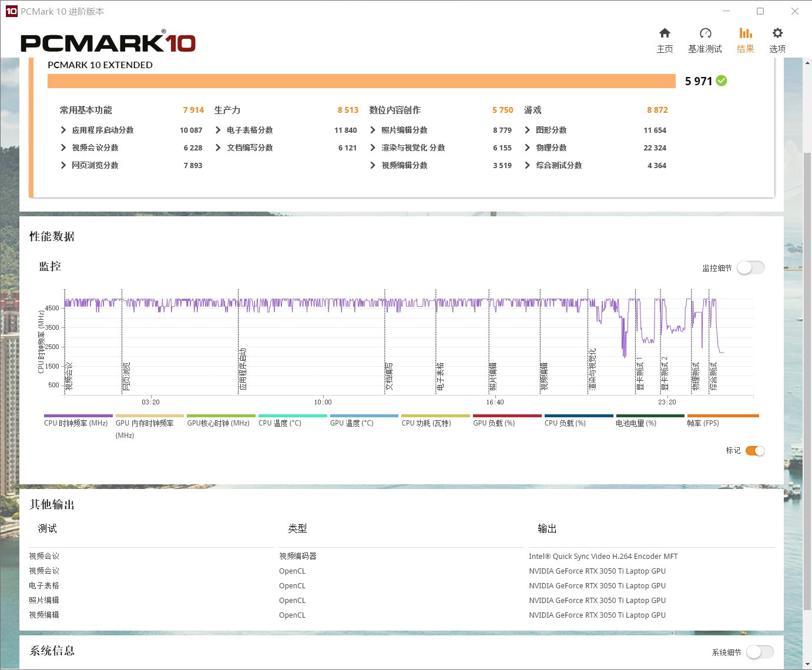Click the scrollbar up arrow

pyautogui.click(x=807, y=62)
